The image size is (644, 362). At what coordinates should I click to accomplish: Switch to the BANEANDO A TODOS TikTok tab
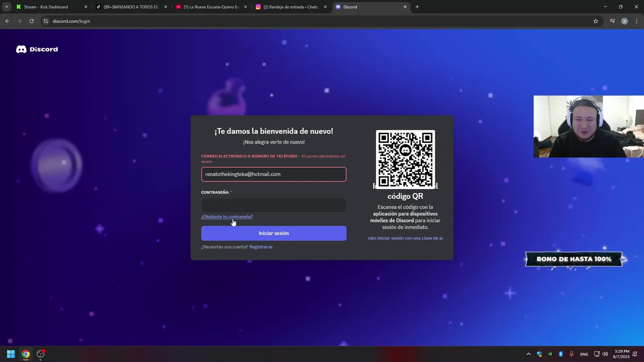(x=131, y=7)
